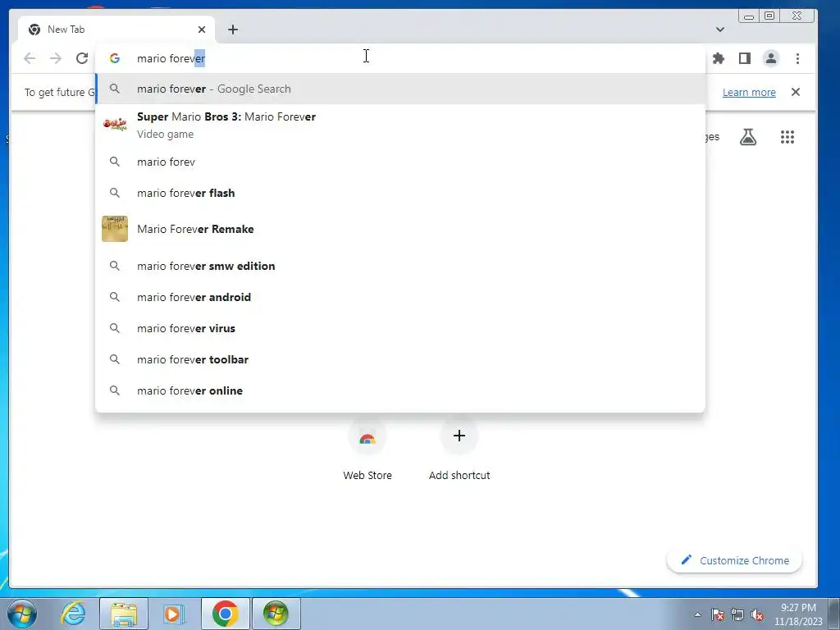Click the search magnifier beside 'mario forever online'
The height and width of the screenshot is (630, 840).
[x=115, y=390]
